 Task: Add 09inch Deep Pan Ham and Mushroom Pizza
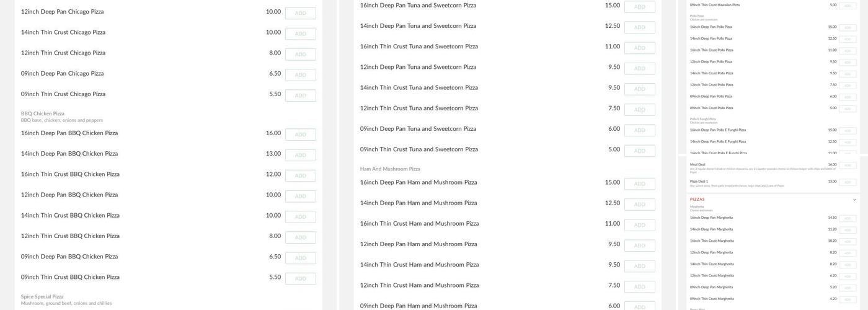639,307
